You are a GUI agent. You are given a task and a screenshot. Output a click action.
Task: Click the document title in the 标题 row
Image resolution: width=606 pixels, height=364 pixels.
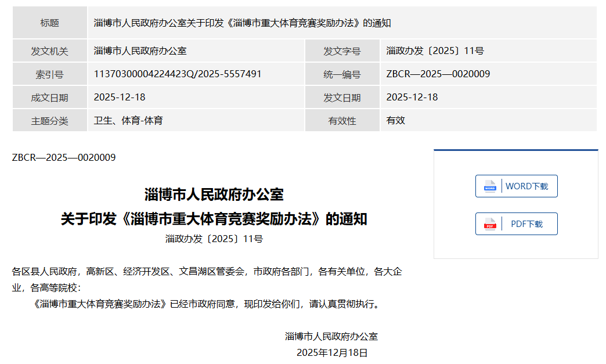[x=242, y=23]
